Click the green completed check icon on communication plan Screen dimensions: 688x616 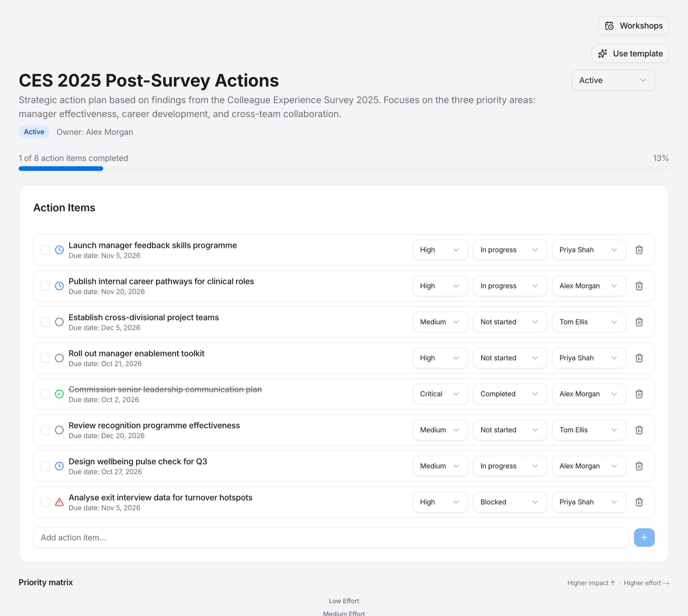[59, 394]
